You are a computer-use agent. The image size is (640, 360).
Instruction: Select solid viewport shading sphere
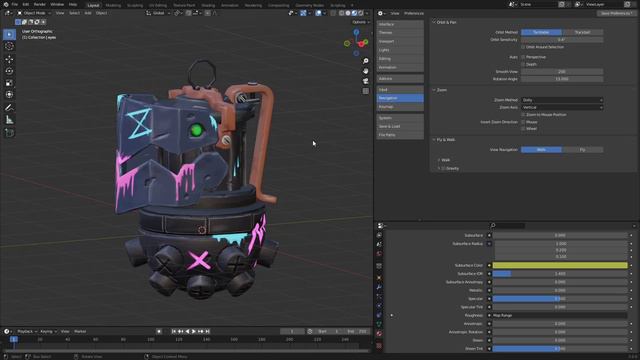pyautogui.click(x=348, y=13)
